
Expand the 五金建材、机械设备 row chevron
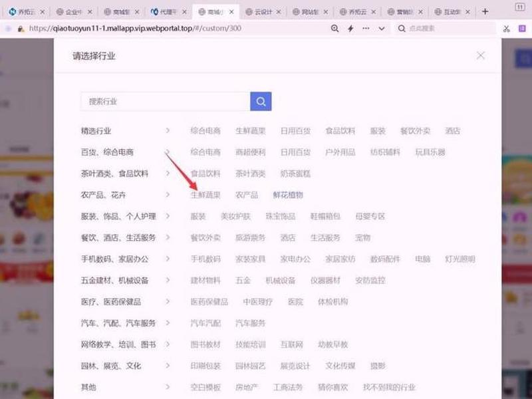click(x=168, y=280)
